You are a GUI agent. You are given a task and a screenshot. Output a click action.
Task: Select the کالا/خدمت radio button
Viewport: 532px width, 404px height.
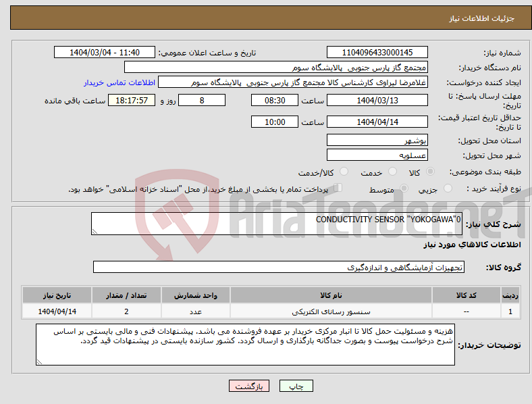(344, 172)
